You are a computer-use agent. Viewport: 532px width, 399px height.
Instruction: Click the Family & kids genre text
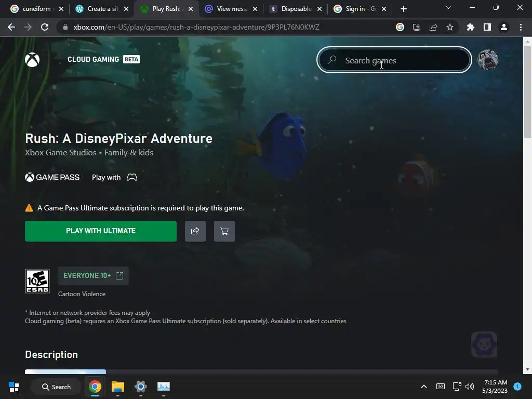(129, 153)
